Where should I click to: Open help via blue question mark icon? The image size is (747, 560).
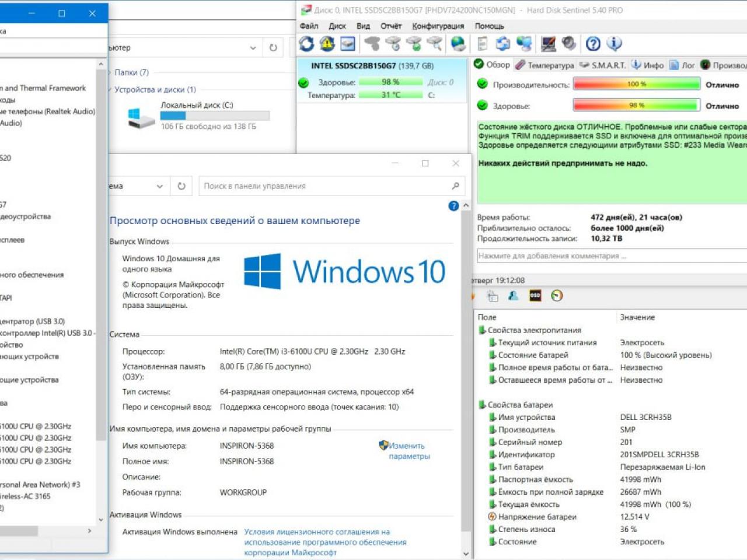coord(593,44)
